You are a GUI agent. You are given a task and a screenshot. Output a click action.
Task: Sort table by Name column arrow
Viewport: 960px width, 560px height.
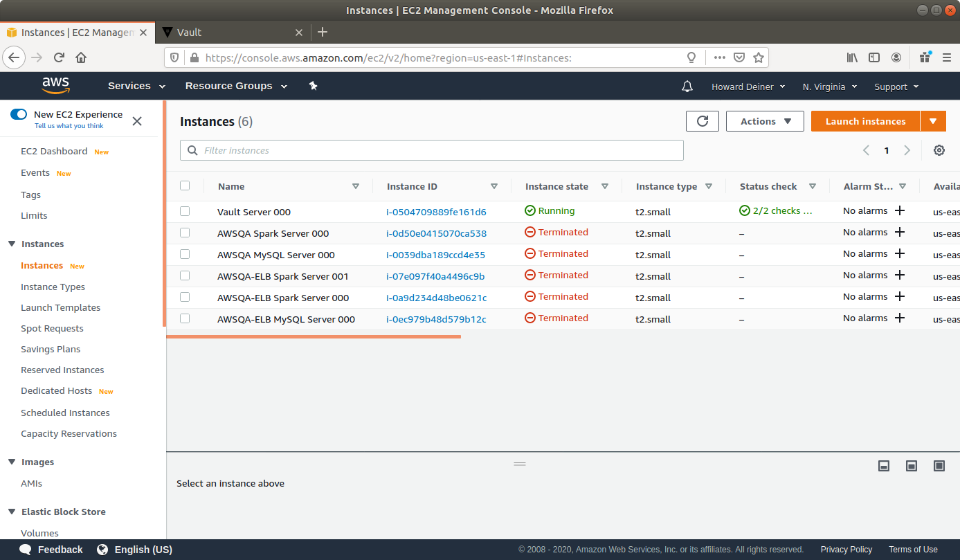(356, 186)
